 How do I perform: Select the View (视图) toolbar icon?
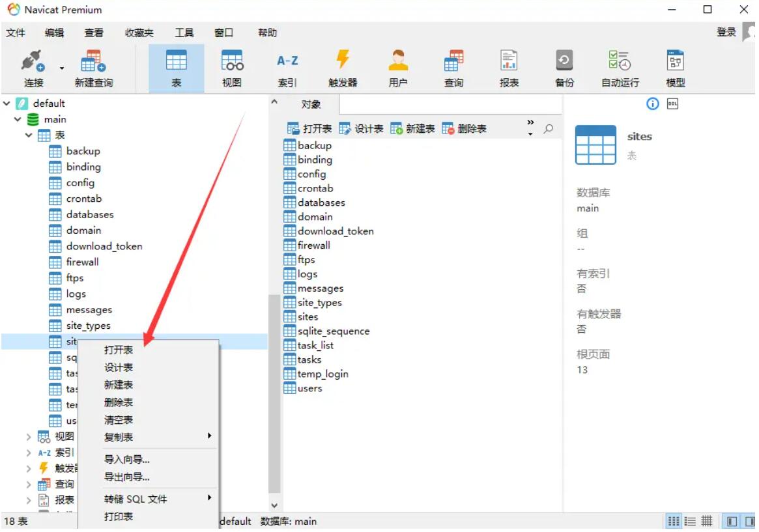(x=232, y=63)
